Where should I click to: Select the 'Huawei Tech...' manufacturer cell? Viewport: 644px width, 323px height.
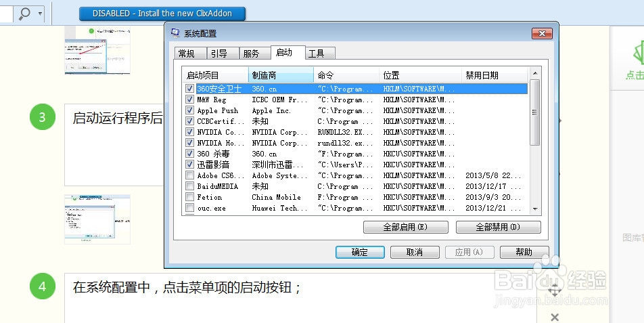tap(279, 209)
